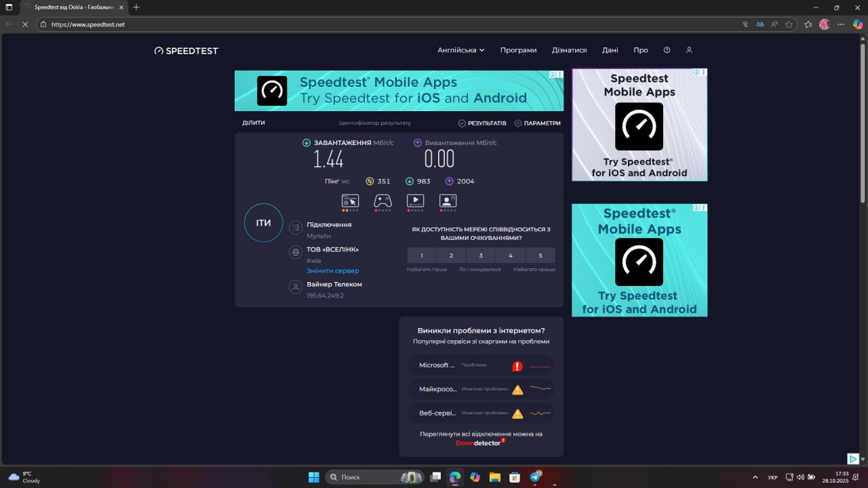Click the taskbar Поиск search box
This screenshot has height=488, width=868.
pos(374,477)
